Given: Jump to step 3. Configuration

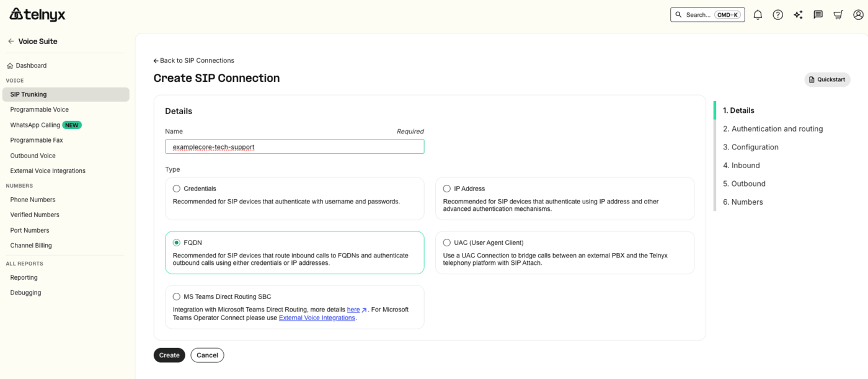Looking at the screenshot, I should 750,147.
